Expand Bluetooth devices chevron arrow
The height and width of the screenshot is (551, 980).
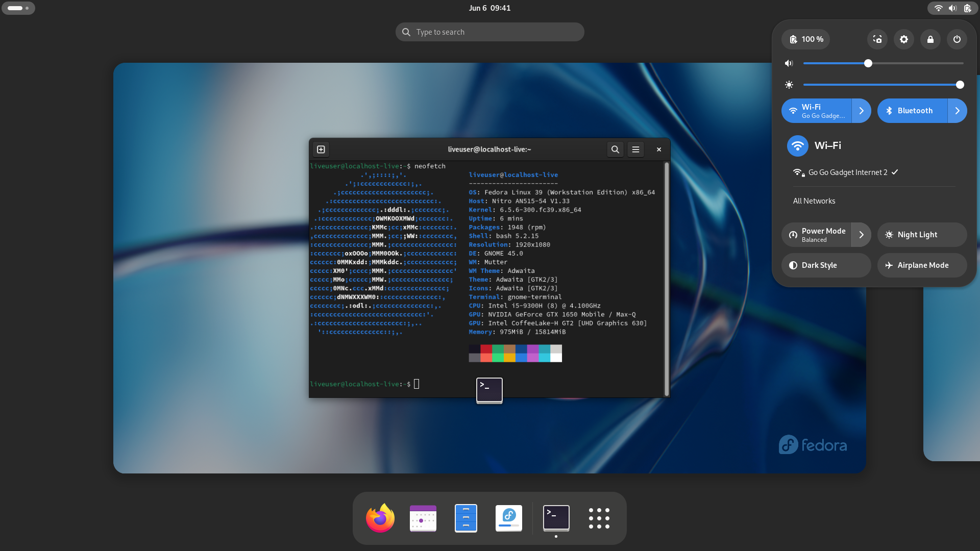pyautogui.click(x=957, y=111)
